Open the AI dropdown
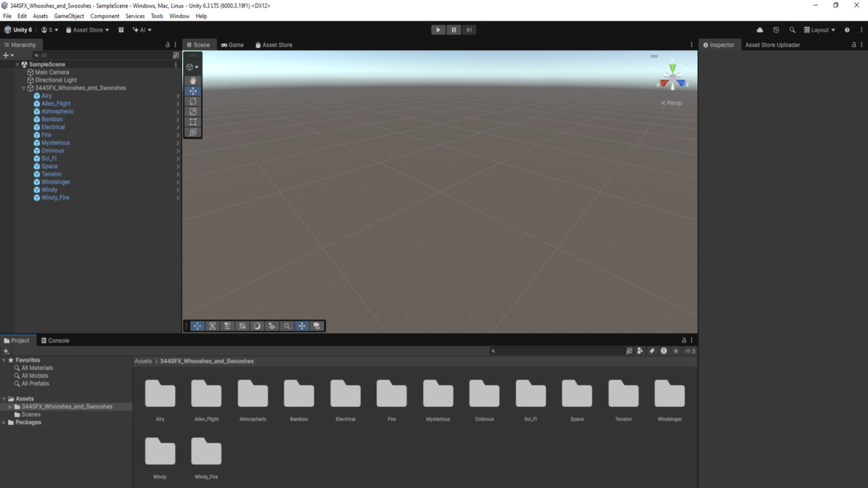Screen dimensions: 868x488 [142, 30]
